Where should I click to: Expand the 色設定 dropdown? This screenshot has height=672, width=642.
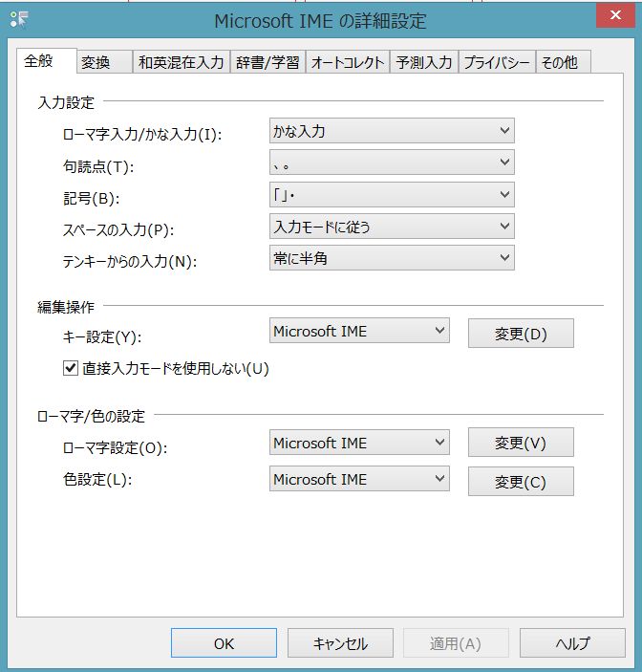click(359, 479)
